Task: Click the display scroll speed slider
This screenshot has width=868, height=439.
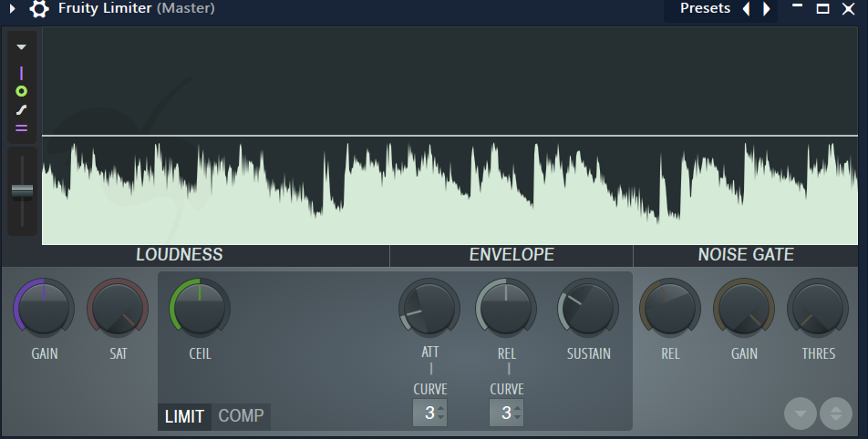Action: (x=22, y=190)
